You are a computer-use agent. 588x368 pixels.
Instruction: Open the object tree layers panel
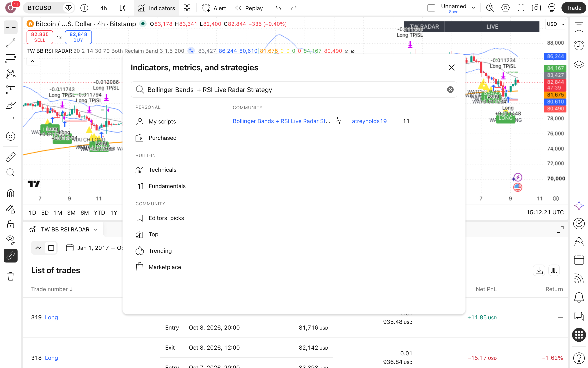click(x=579, y=64)
